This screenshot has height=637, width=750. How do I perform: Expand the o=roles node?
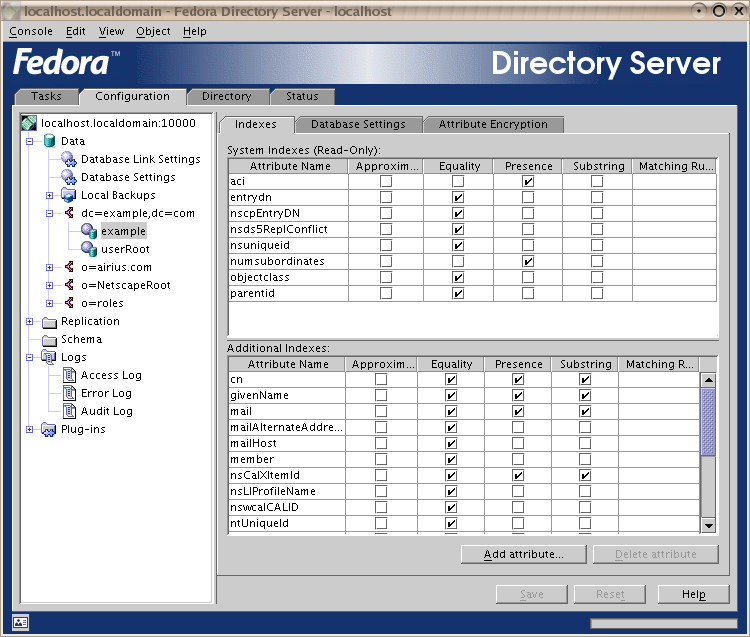(49, 303)
